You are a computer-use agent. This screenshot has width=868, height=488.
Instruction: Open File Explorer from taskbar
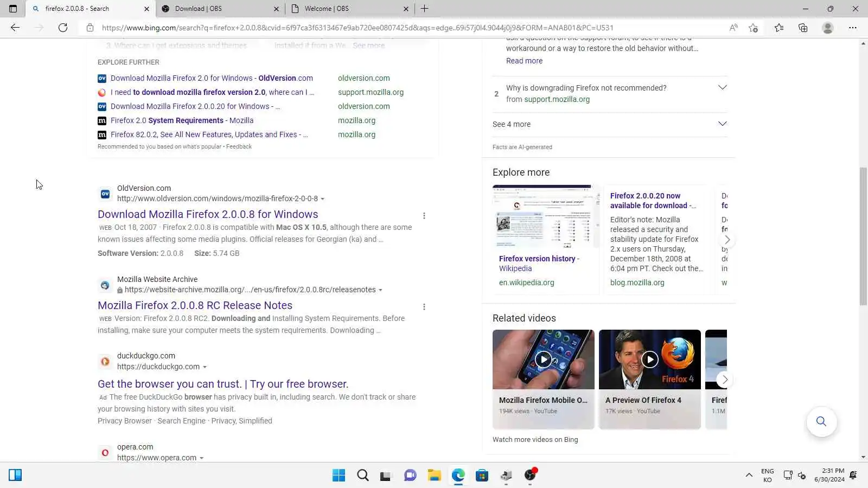pyautogui.click(x=434, y=476)
